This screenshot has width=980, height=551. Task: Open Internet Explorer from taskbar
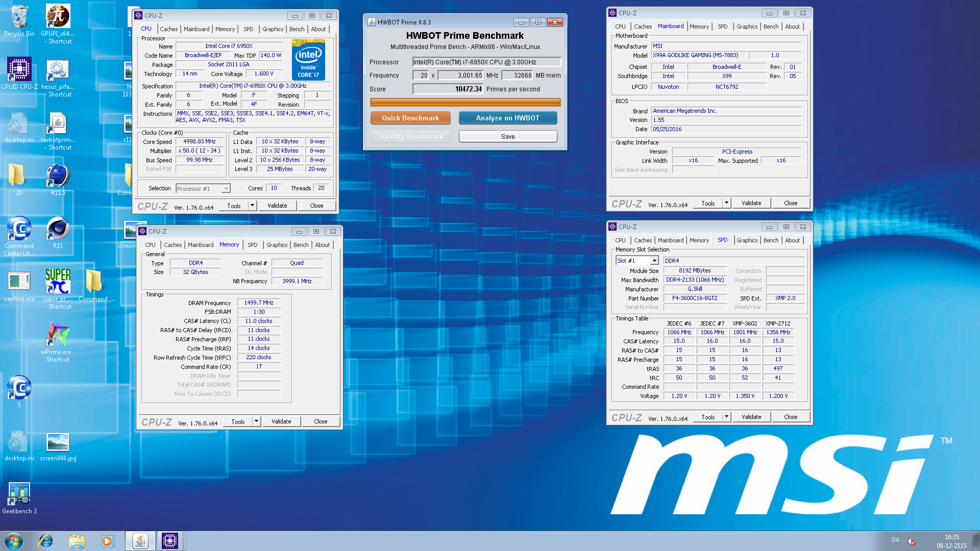coord(46,541)
